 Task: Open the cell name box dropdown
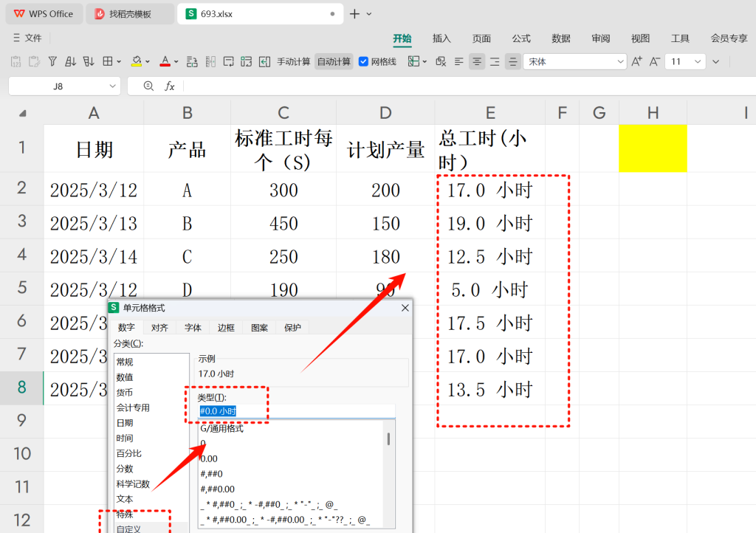[x=112, y=86]
